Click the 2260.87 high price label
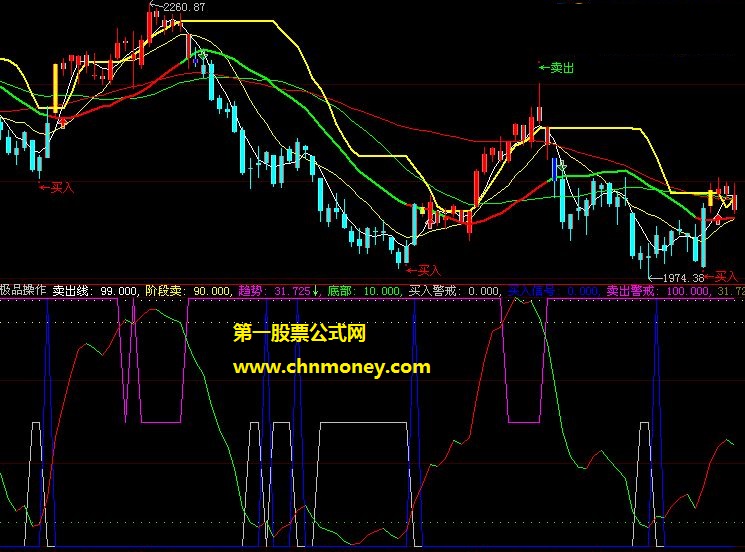This screenshot has width=745, height=552. click(x=184, y=7)
